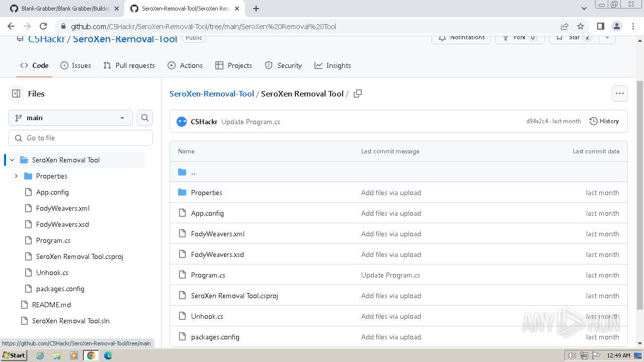Open a new browser tab
This screenshot has height=362, width=644.
(x=256, y=9)
